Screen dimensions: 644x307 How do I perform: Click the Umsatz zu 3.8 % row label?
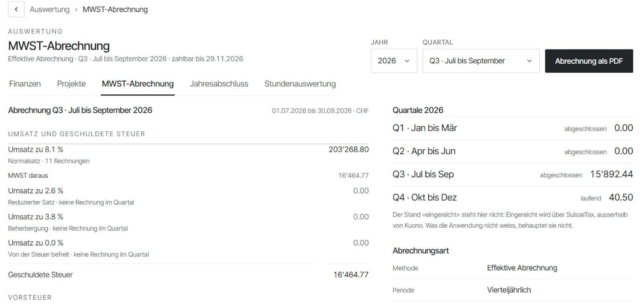tap(36, 217)
